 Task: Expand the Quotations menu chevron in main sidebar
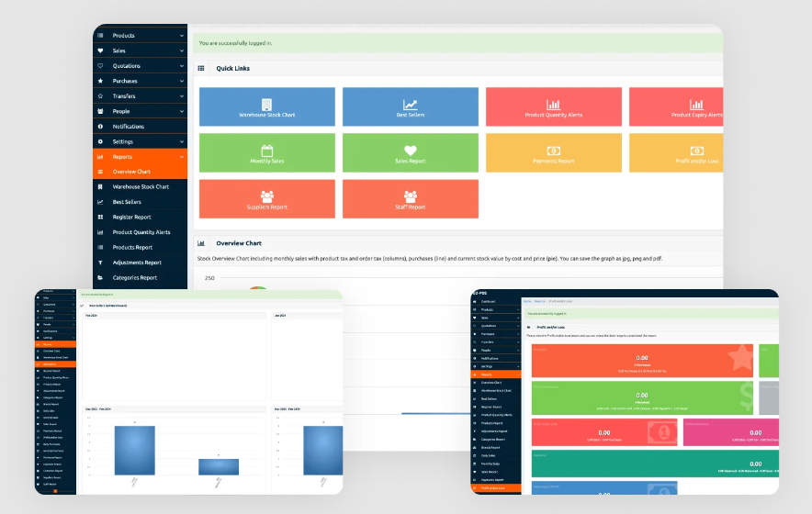pos(182,66)
